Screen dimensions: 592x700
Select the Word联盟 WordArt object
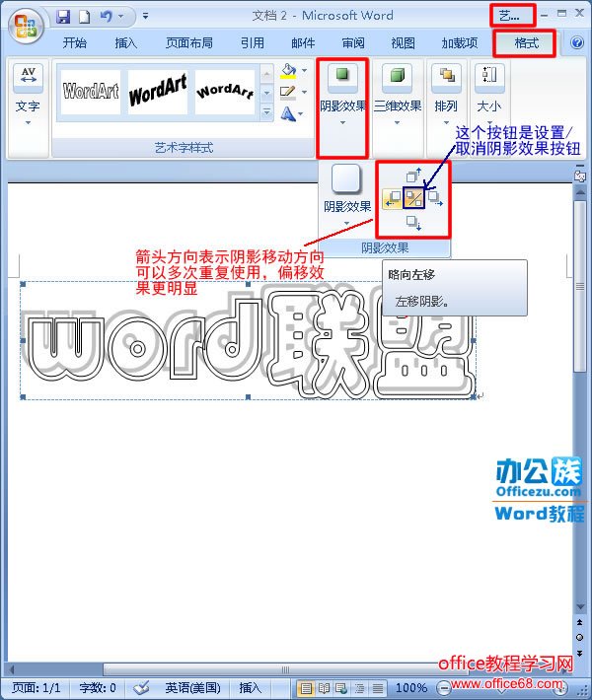(x=249, y=340)
